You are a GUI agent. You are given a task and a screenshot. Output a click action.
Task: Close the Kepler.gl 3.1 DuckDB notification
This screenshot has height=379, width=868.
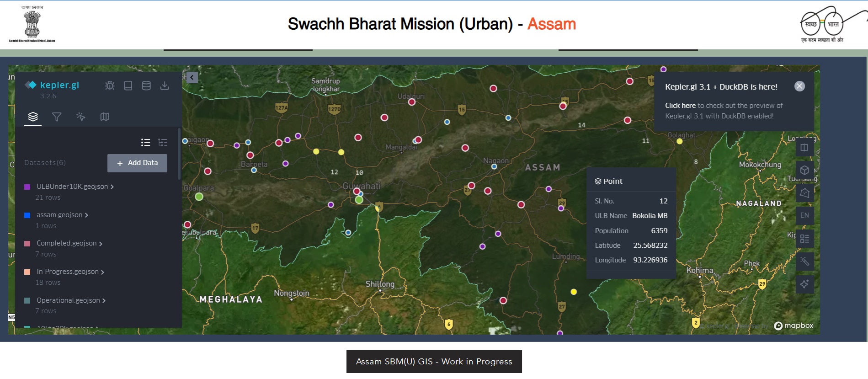coord(799,86)
